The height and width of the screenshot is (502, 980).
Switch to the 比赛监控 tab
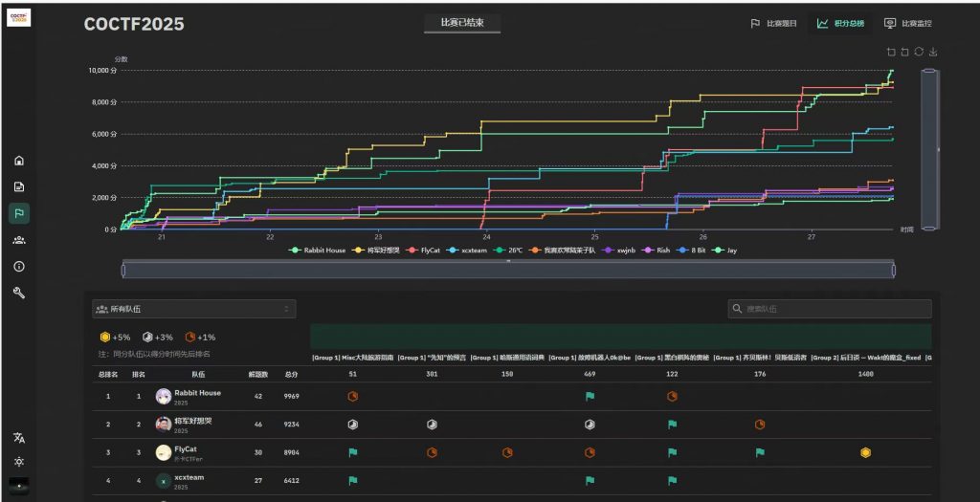[908, 24]
